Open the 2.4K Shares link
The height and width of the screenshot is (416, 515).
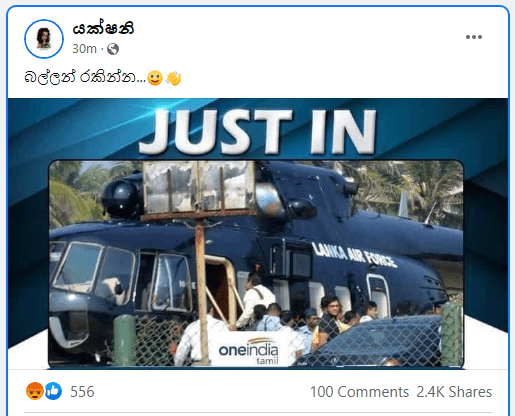pyautogui.click(x=454, y=392)
